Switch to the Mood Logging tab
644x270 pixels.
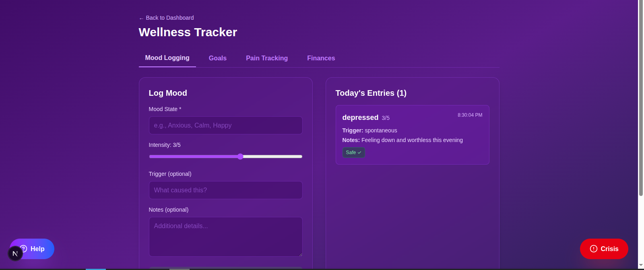click(167, 58)
